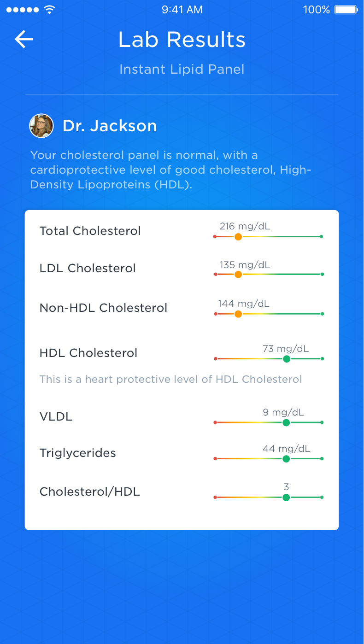Viewport: 364px width, 644px height.
Task: Click the Cholesterol/HDL indicator dot
Action: coord(287,497)
